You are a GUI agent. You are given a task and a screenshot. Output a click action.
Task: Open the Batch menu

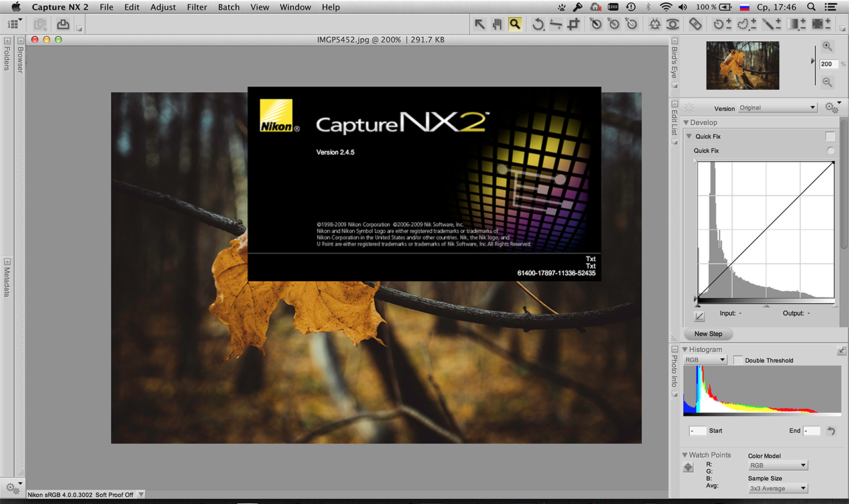(x=229, y=7)
